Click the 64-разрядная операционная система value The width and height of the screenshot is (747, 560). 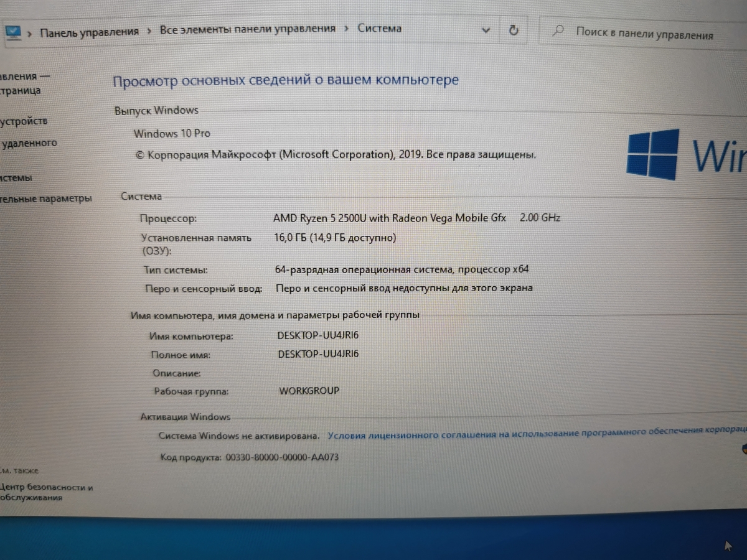coord(402,269)
